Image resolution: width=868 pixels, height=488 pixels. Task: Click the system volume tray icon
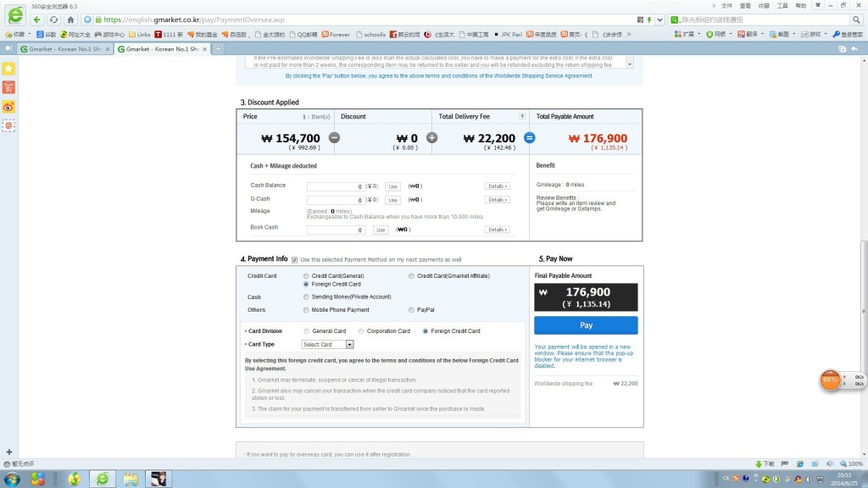point(809,480)
